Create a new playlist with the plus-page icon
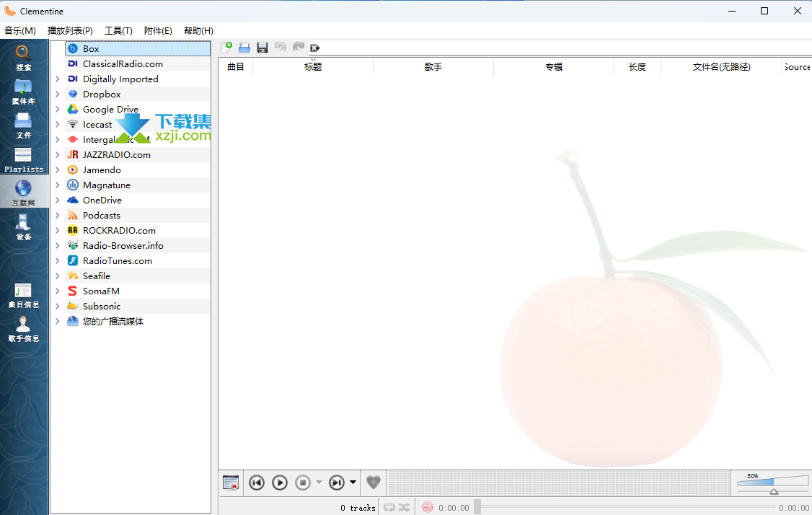812x515 pixels. tap(226, 48)
